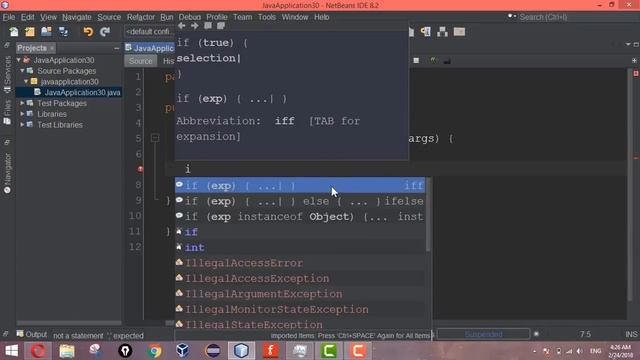Click the Redo arrow icon

click(x=105, y=32)
